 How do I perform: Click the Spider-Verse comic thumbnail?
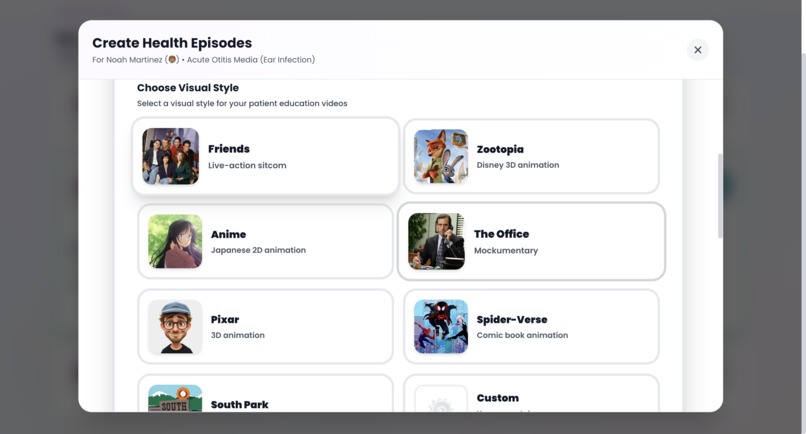[441, 327]
